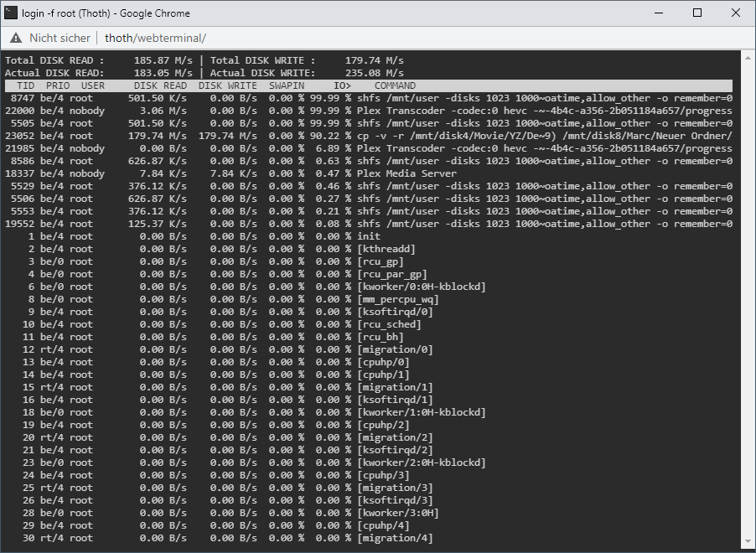Click the [kworker/2:0H-kblockd] entry

(x=422, y=463)
